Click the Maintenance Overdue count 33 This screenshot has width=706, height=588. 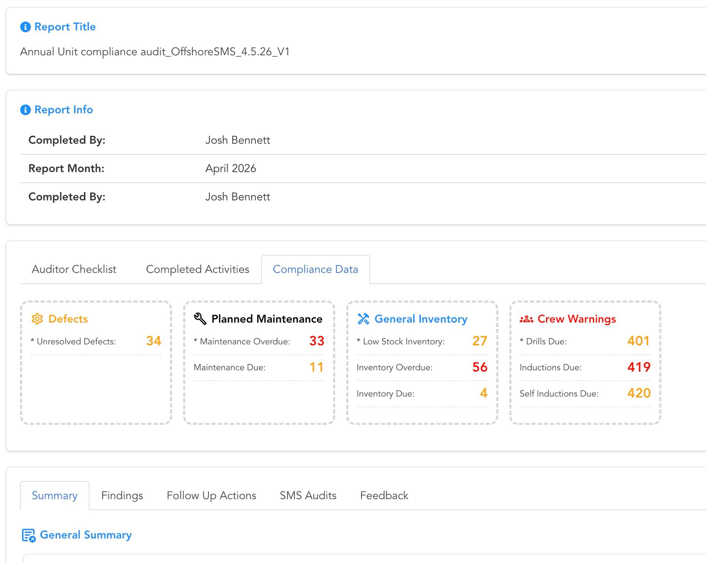(317, 341)
